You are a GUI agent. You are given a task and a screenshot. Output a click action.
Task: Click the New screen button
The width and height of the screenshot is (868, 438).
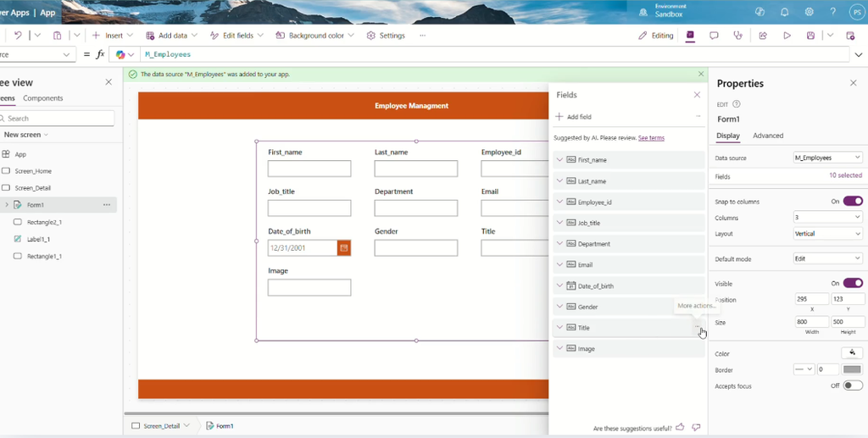click(x=26, y=135)
